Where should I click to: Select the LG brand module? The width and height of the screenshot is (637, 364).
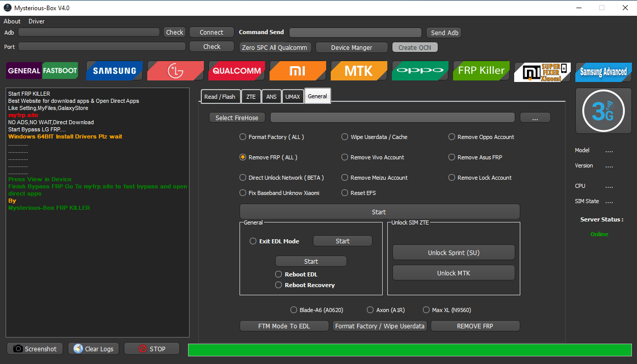(x=175, y=71)
